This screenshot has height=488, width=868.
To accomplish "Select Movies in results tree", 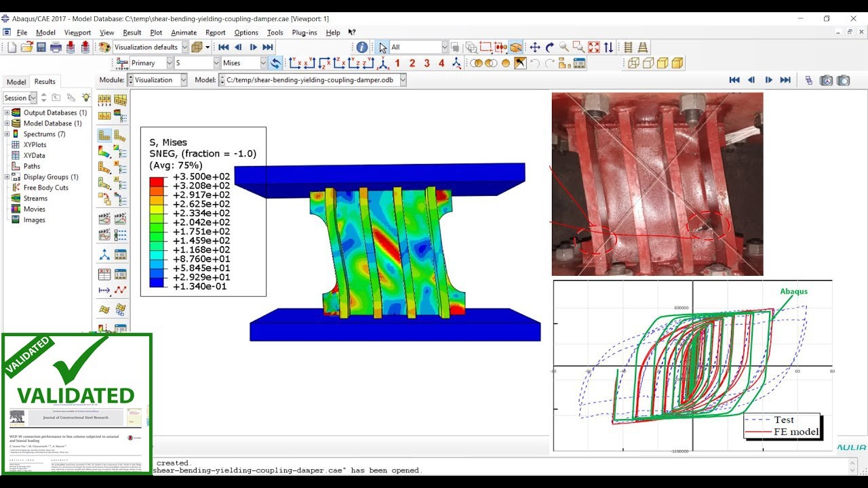I will (x=34, y=209).
